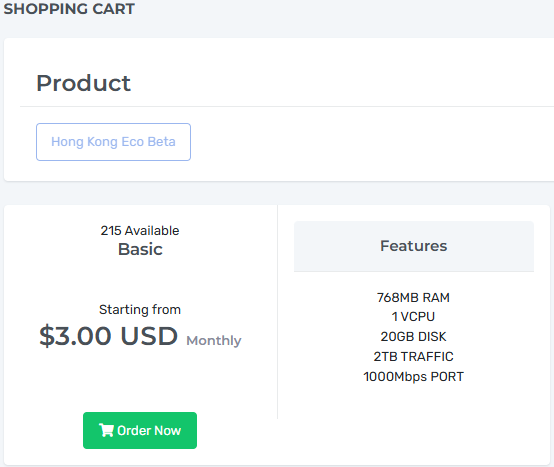Click the vertical divider beside the Features panel
The height and width of the screenshot is (467, 554).
278,312
